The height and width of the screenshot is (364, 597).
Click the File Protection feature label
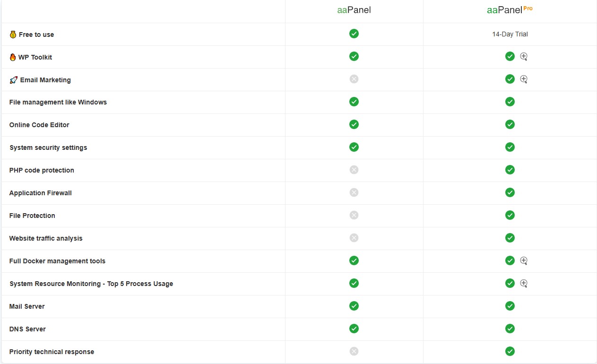click(32, 216)
